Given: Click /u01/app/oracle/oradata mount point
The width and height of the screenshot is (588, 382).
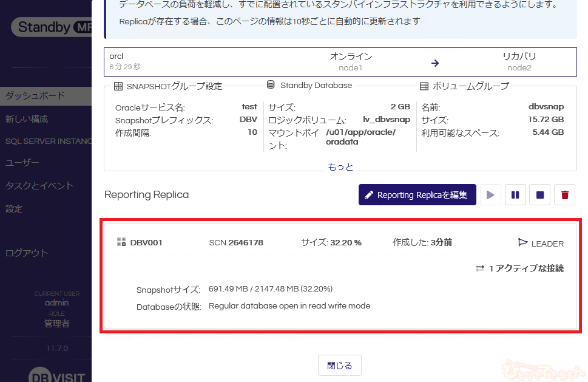Looking at the screenshot, I should [x=360, y=137].
